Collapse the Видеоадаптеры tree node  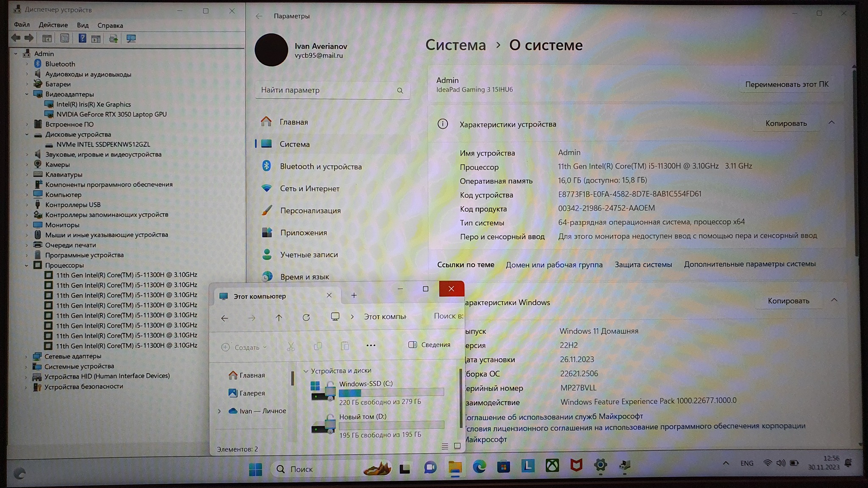(x=27, y=94)
